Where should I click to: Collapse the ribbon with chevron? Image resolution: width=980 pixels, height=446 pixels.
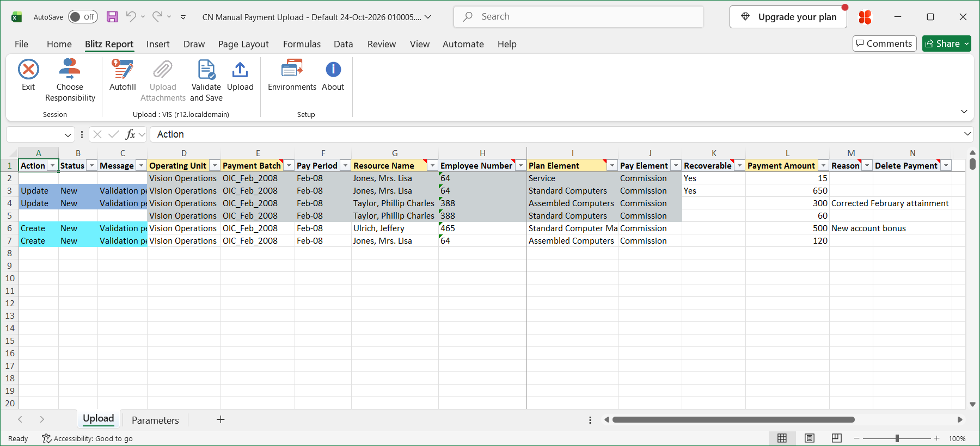(x=964, y=112)
